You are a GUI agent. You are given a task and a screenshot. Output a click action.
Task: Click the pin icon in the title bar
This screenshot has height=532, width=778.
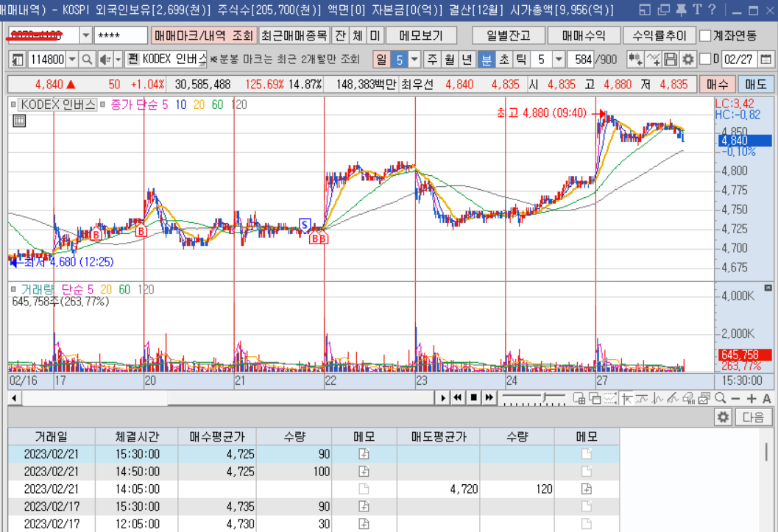[681, 9]
